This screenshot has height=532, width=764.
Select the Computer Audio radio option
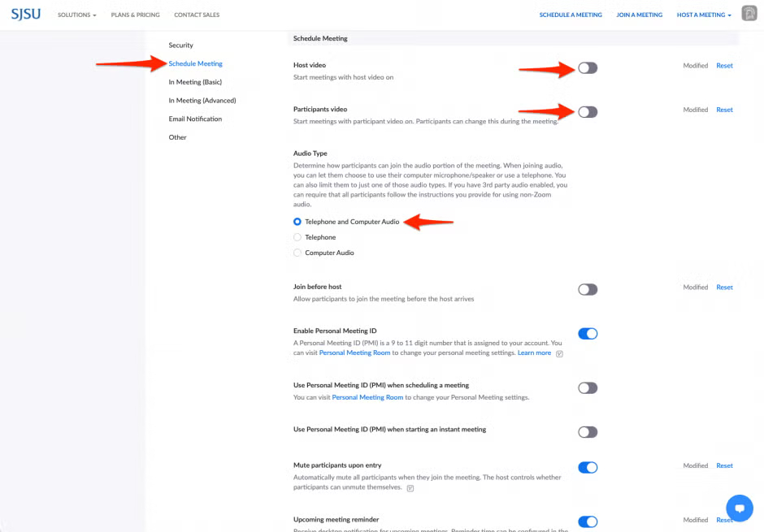coord(297,253)
